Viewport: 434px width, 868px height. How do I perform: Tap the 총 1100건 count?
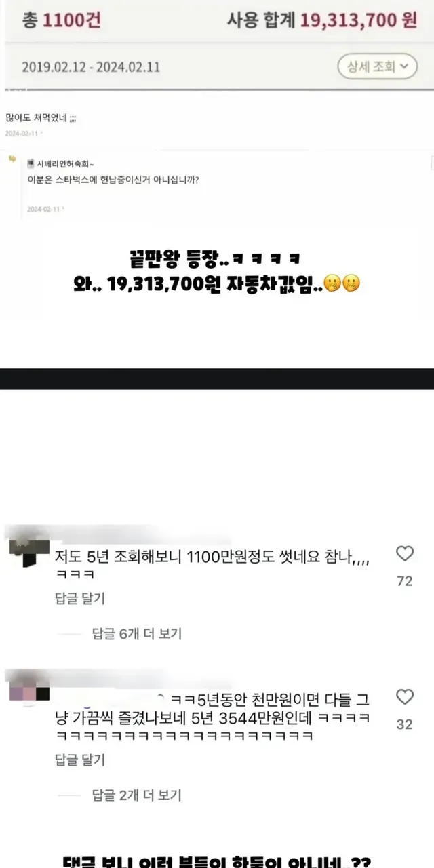(x=62, y=21)
